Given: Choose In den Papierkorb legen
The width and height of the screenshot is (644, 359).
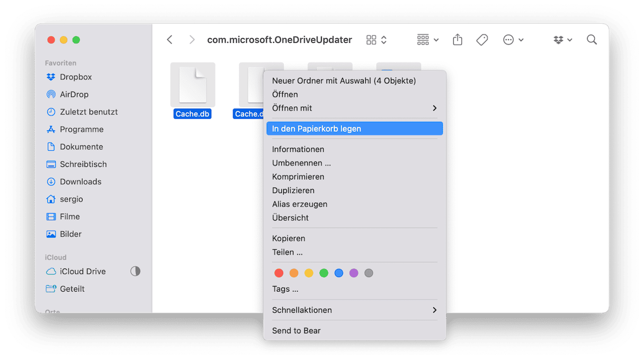Looking at the screenshot, I should pyautogui.click(x=355, y=129).
